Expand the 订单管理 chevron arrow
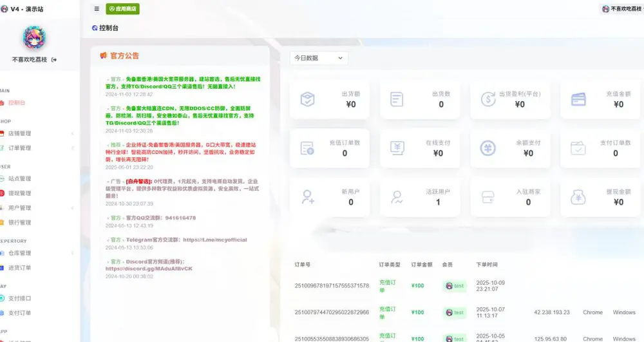The width and height of the screenshot is (644, 342). pyautogui.click(x=73, y=147)
